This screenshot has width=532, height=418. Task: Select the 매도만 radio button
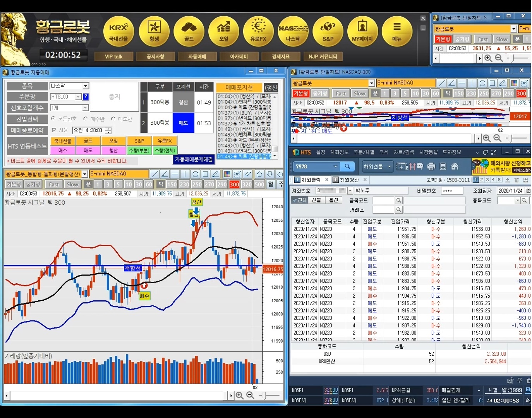pos(113,119)
